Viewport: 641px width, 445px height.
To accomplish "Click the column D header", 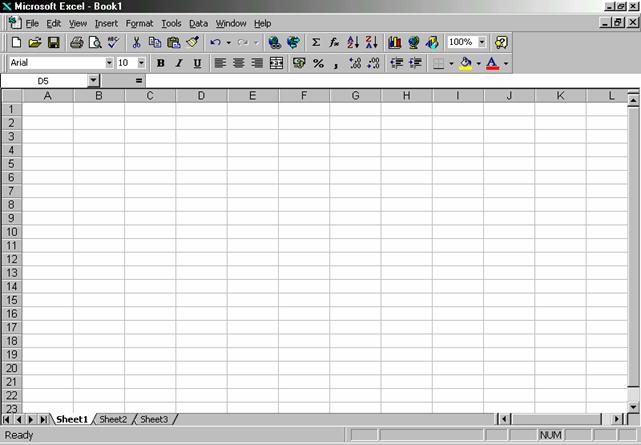I will click(x=201, y=96).
